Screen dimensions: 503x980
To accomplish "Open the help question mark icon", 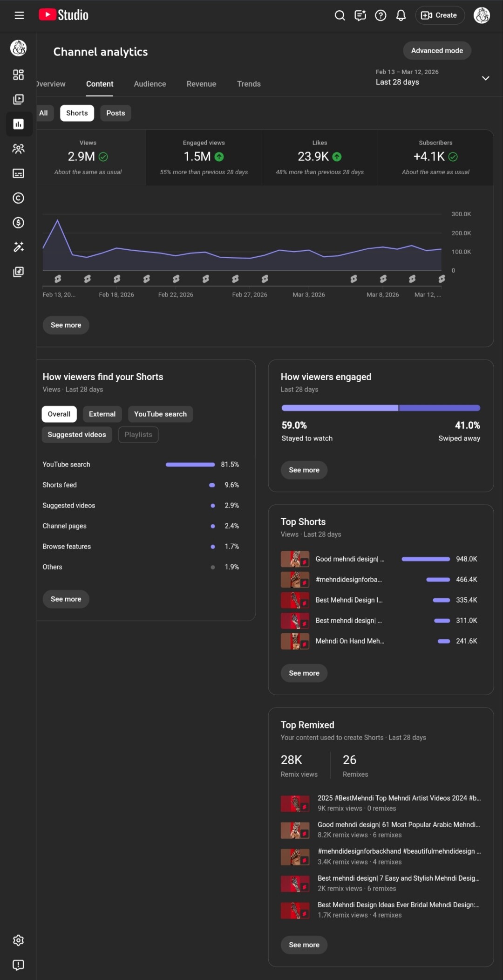I will pos(381,15).
